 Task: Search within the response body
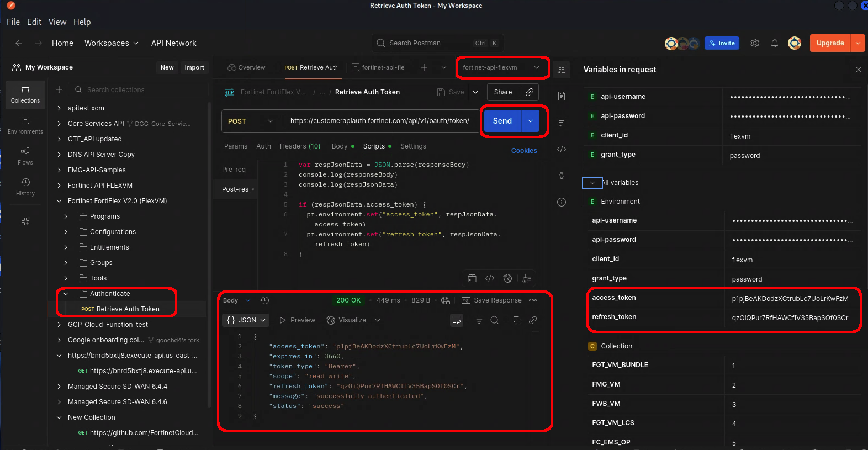pyautogui.click(x=495, y=320)
